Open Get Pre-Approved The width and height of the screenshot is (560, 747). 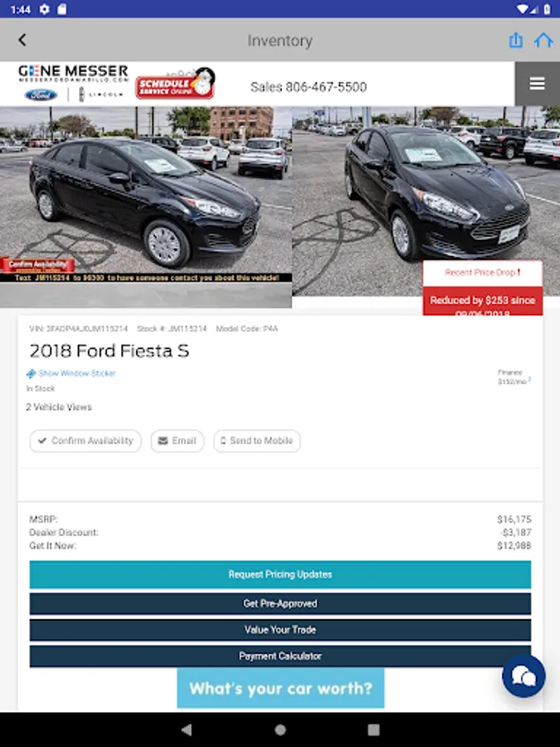[x=280, y=603]
